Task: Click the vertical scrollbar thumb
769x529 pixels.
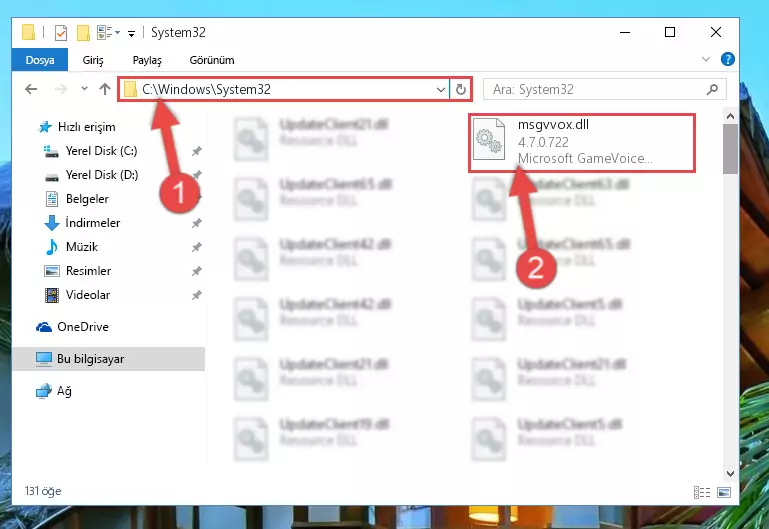Action: tap(730, 149)
